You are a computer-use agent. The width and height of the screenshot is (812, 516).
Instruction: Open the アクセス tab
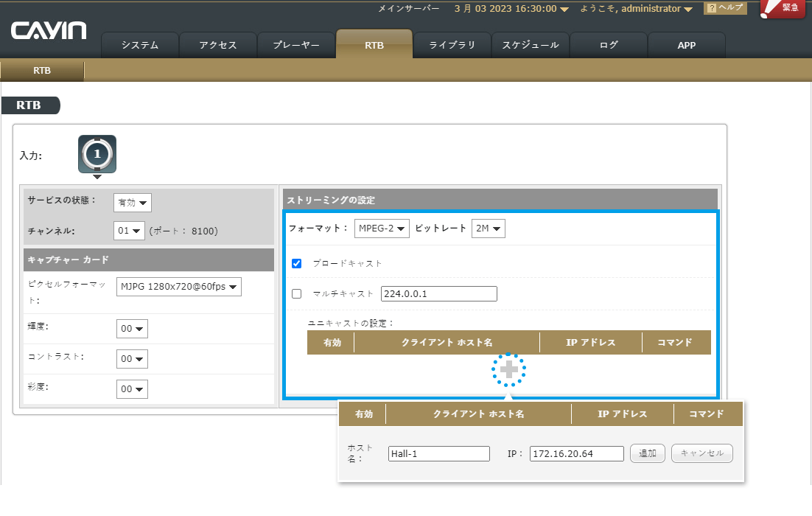coord(218,45)
